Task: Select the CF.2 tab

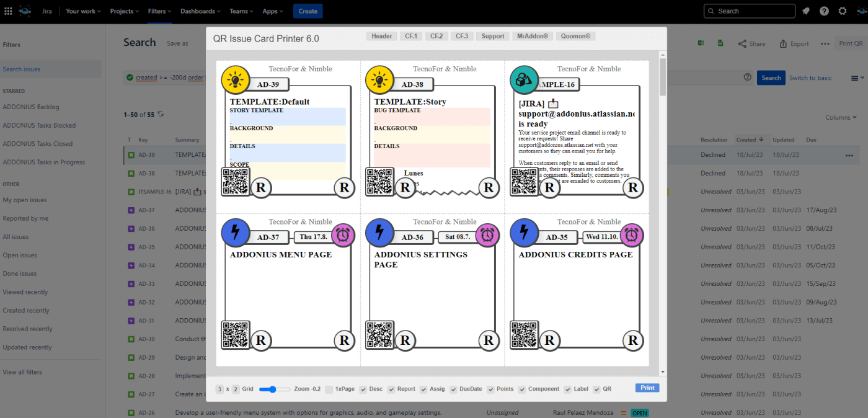Action: 436,37
